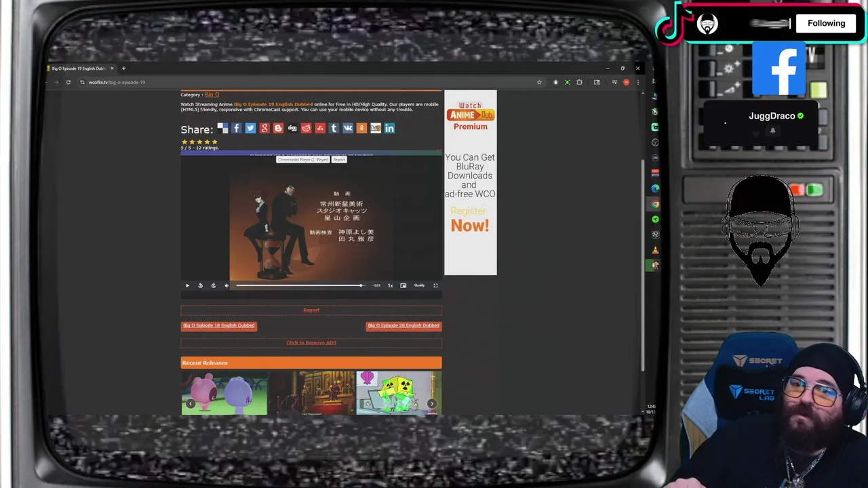Image resolution: width=868 pixels, height=488 pixels.
Task: Open the Watch Anime Dub Premium ad
Action: (x=470, y=183)
